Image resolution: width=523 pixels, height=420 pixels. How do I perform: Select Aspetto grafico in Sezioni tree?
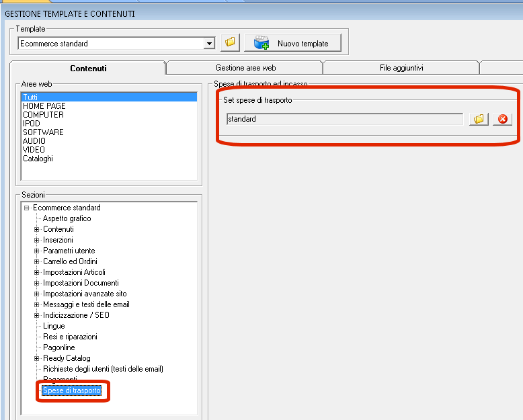tap(67, 218)
